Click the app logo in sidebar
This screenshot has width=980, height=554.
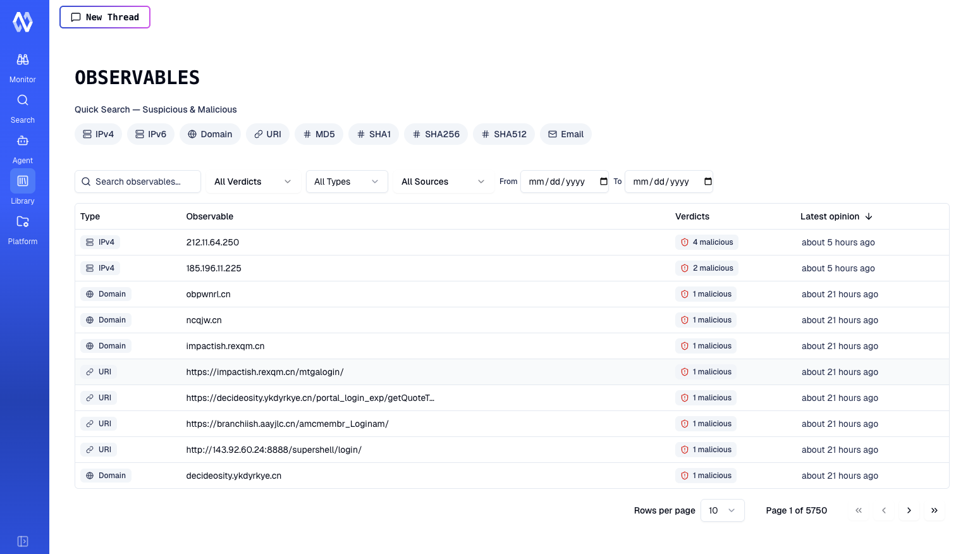23,22
